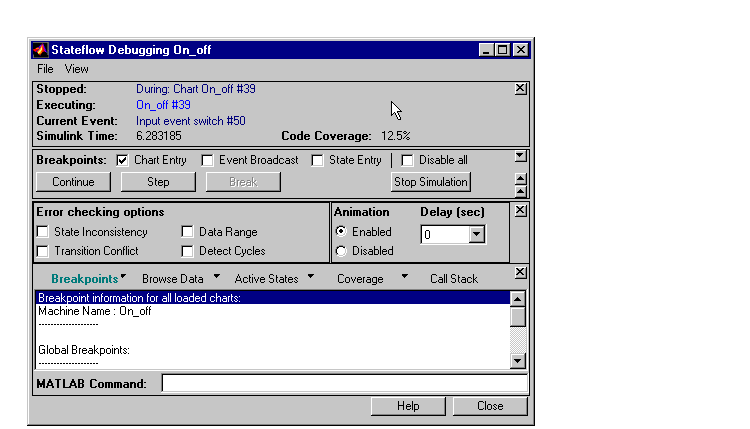
Task: Close the status panel with X icon
Action: (x=520, y=89)
